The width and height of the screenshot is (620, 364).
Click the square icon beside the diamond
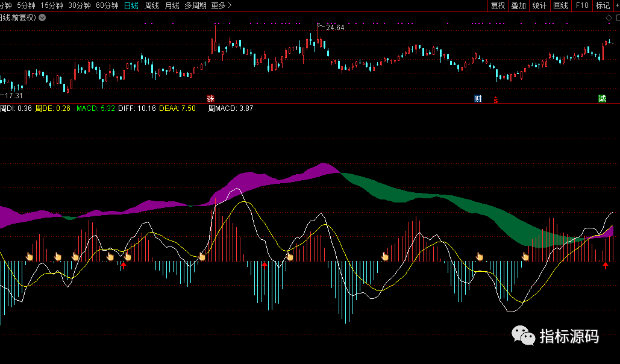pyautogui.click(x=616, y=17)
